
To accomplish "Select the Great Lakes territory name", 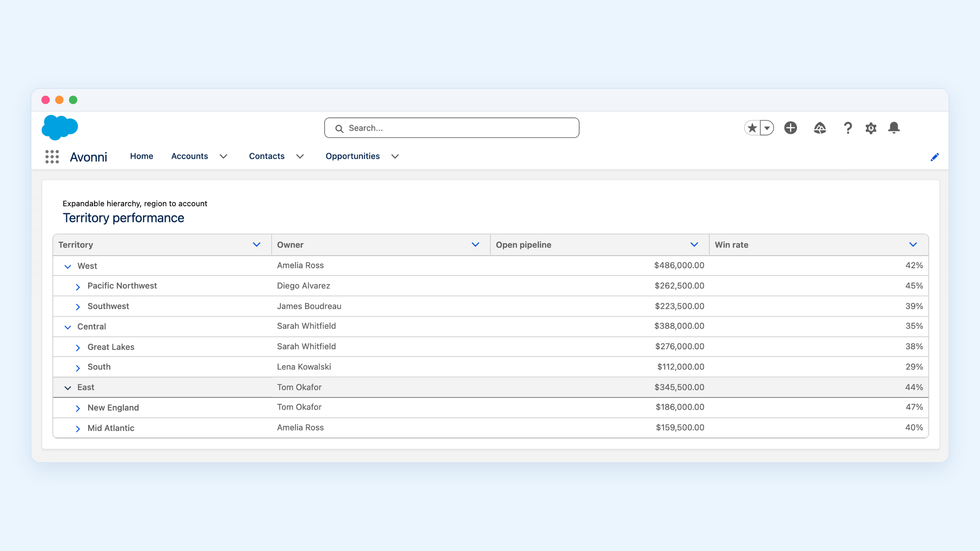I will pos(111,347).
